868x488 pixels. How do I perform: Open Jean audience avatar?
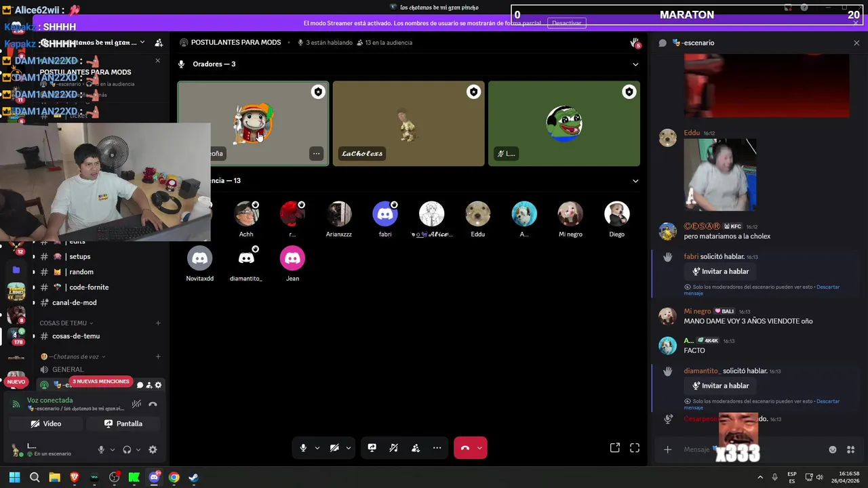pyautogui.click(x=292, y=258)
